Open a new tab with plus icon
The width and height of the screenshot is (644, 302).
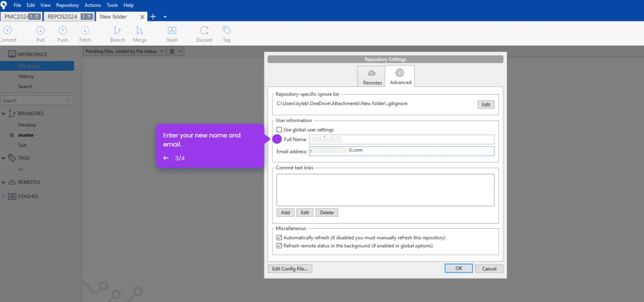(153, 17)
